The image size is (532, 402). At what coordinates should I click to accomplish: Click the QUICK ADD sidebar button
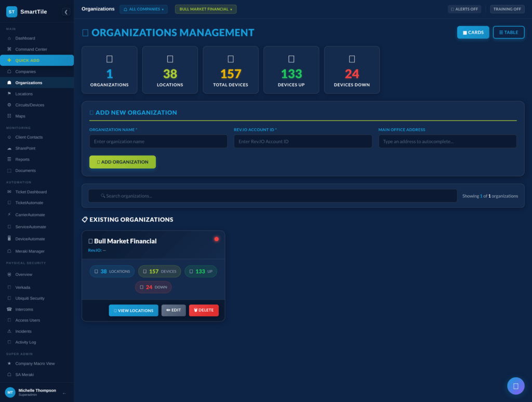point(37,60)
